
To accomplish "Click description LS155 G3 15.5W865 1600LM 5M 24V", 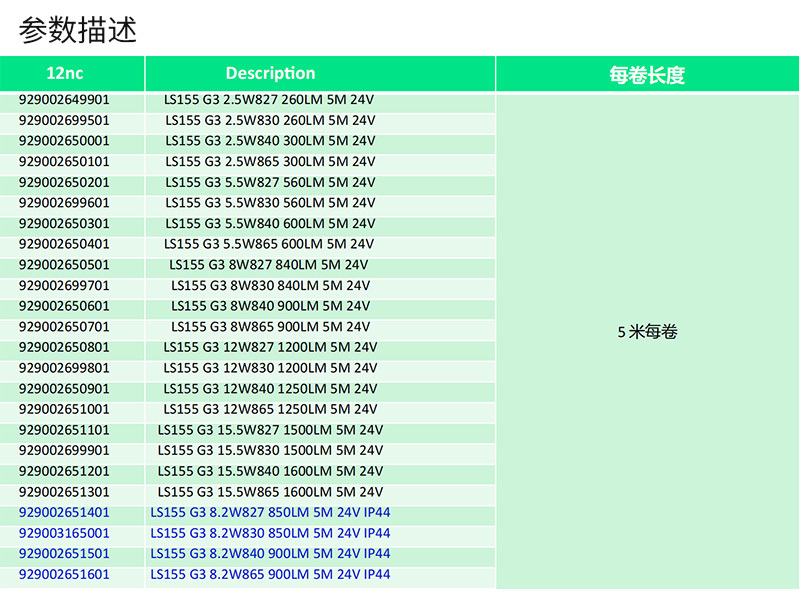I will coord(270,492).
